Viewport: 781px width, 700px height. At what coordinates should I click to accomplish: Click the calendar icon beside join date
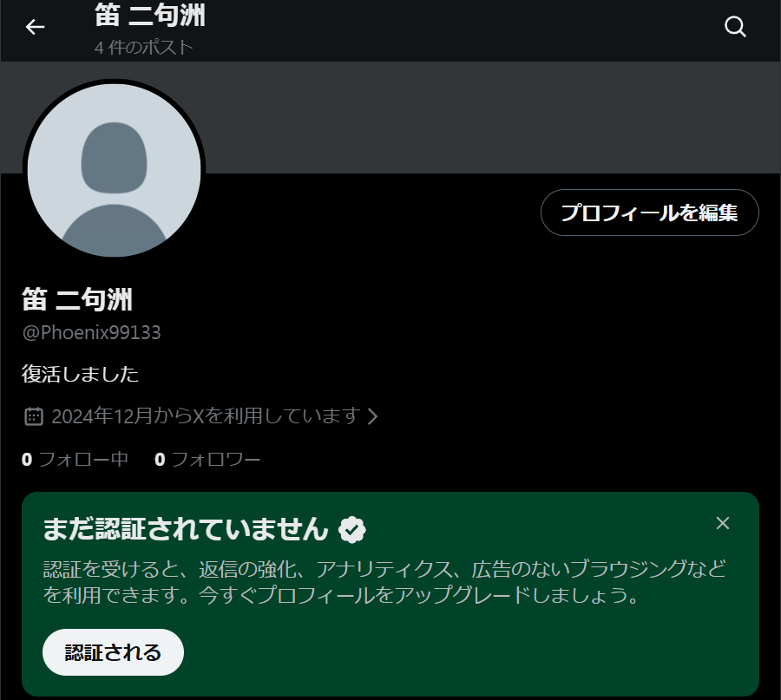click(x=33, y=416)
